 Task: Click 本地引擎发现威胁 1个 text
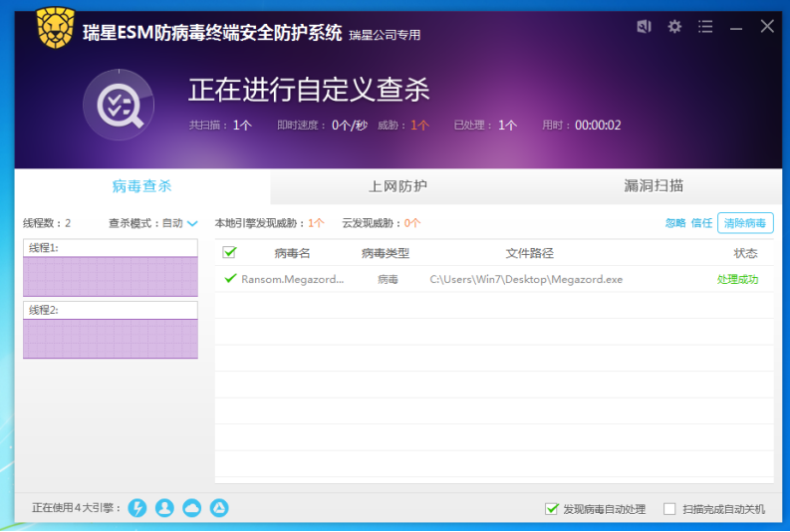tap(270, 223)
